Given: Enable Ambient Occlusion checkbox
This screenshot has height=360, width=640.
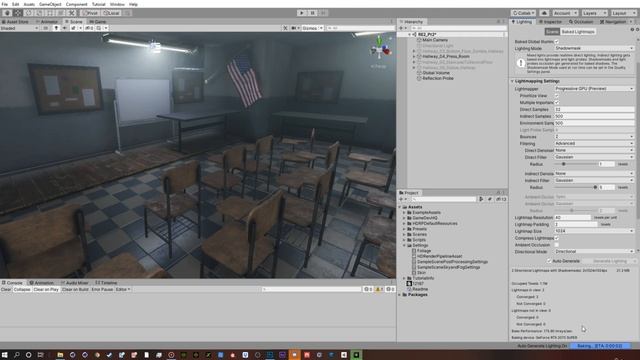Looking at the screenshot, I should point(556,245).
